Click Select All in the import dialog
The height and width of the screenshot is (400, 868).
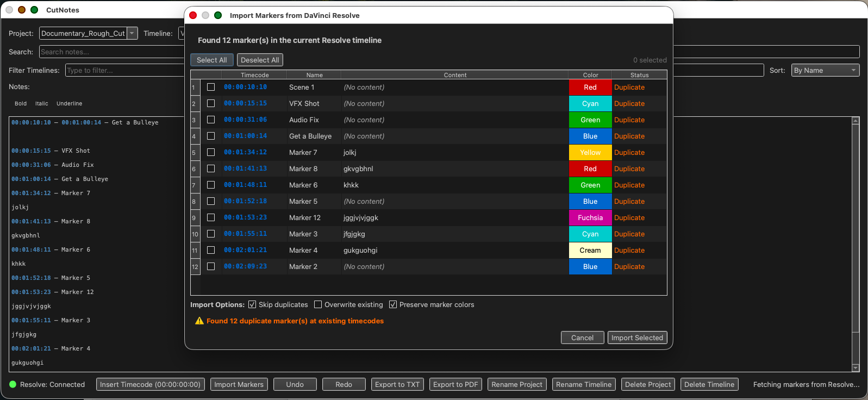(212, 60)
